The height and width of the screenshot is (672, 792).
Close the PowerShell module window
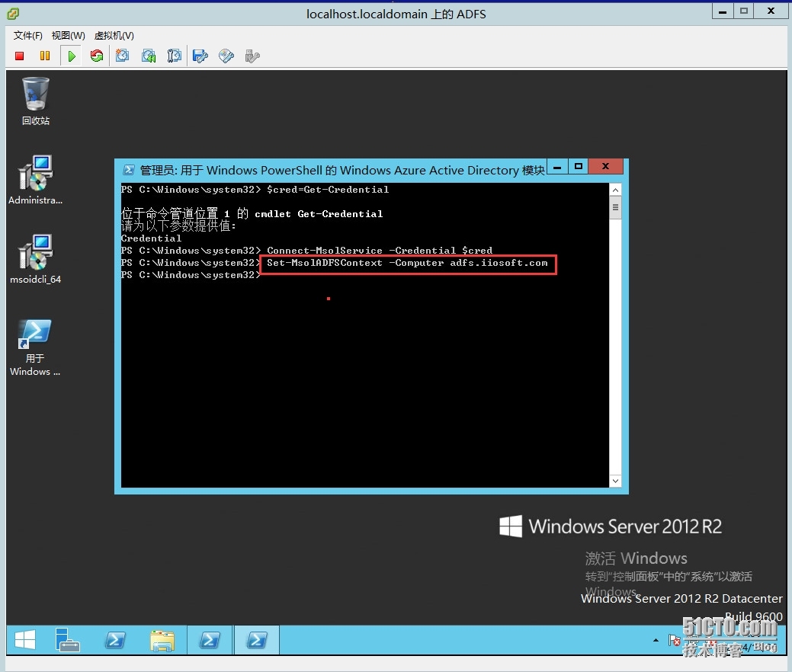[605, 167]
